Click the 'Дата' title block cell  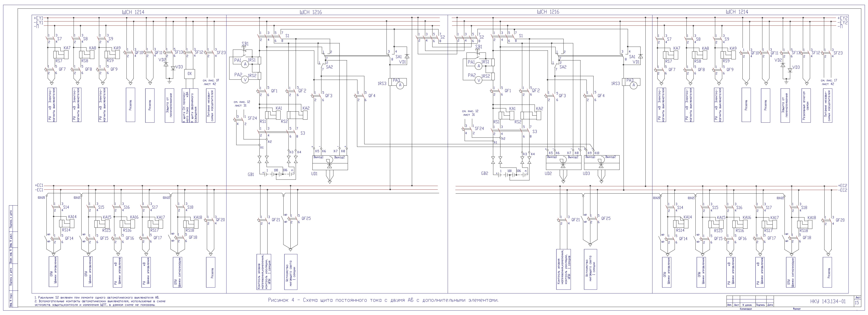pyautogui.click(x=770, y=305)
